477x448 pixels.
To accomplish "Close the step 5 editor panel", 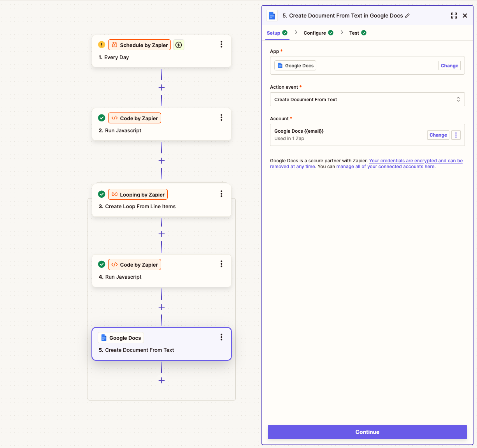I will pyautogui.click(x=465, y=16).
